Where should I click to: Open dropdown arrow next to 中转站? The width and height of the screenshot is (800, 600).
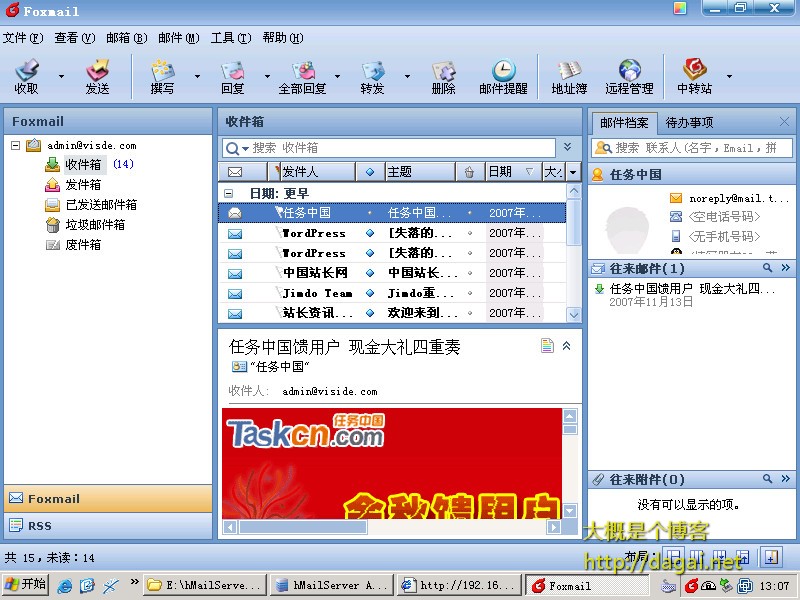point(729,77)
